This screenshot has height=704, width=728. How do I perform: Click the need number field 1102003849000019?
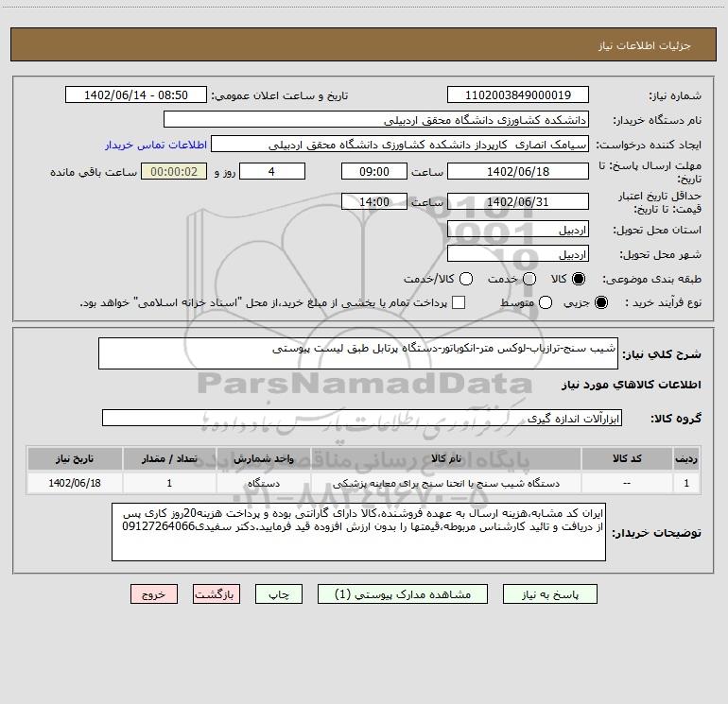518,95
